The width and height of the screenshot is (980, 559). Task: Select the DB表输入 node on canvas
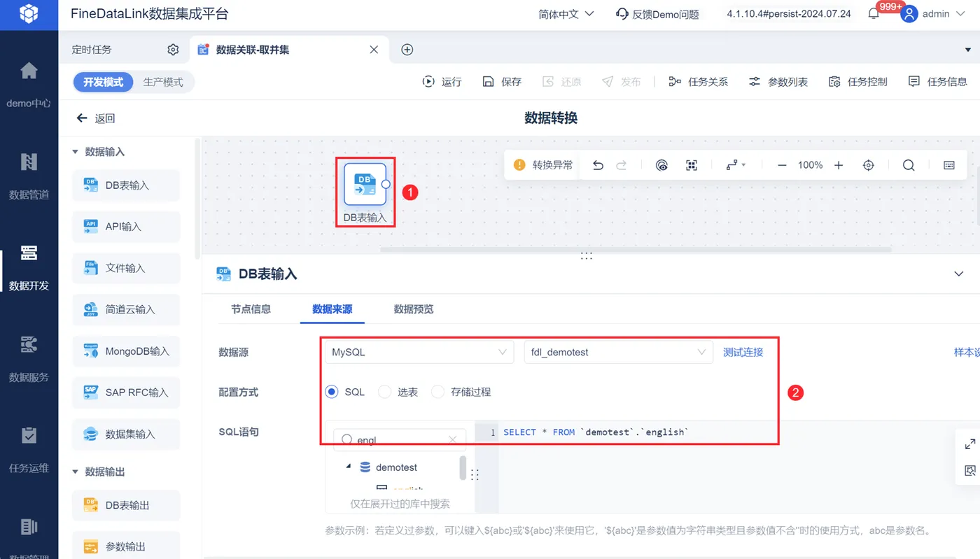(x=365, y=184)
